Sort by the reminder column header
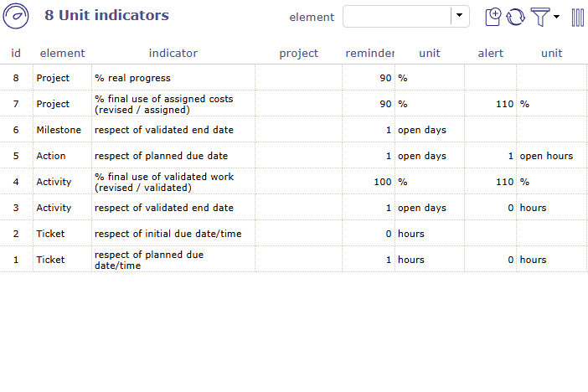 (x=369, y=53)
